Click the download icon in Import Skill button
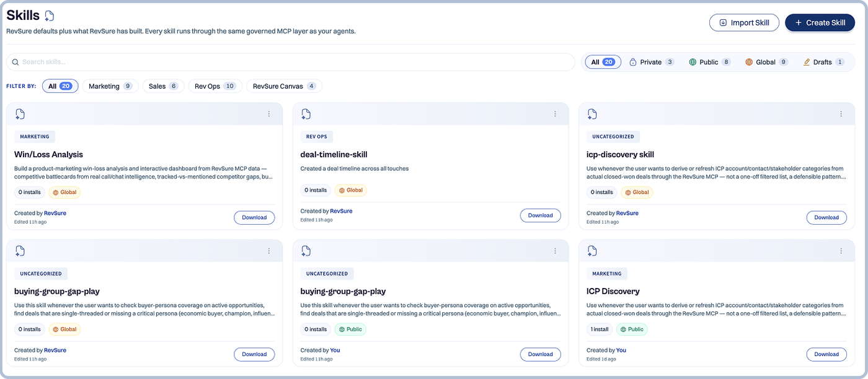This screenshot has height=379, width=868. coord(723,23)
